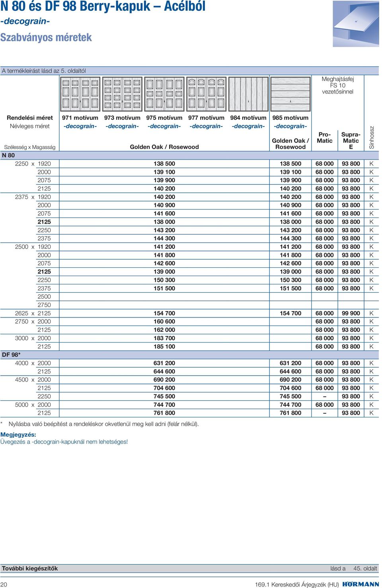Click the '690 200' price in the 985 motívum column

[290, 380]
